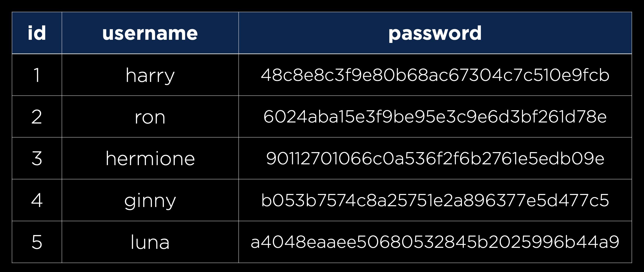
Task: Click the username hermione
Action: 150,158
